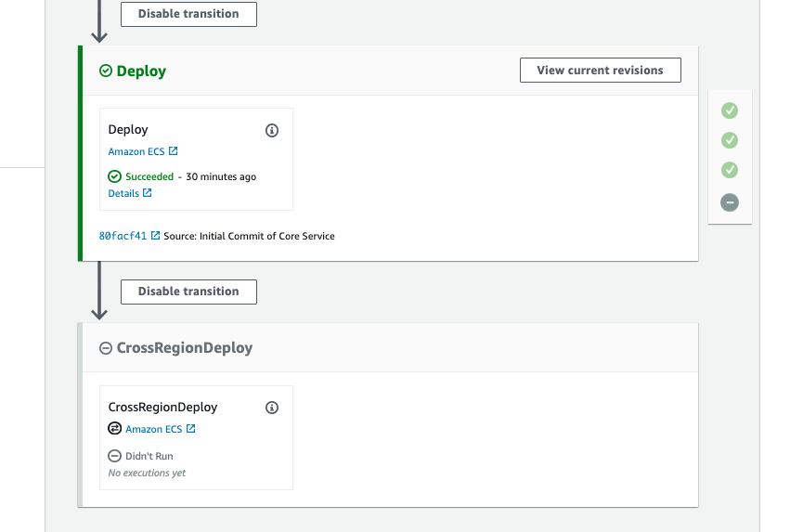Click external link icon next to commit 80facf41
The width and height of the screenshot is (790, 532).
click(156, 235)
